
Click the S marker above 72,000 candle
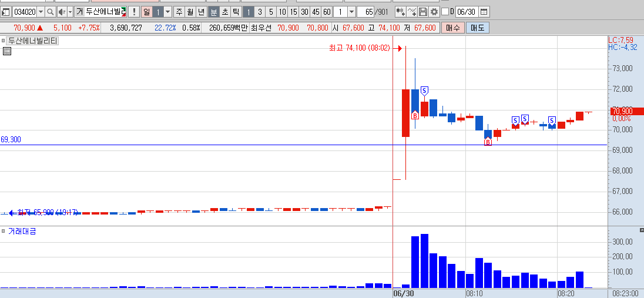[x=425, y=91]
